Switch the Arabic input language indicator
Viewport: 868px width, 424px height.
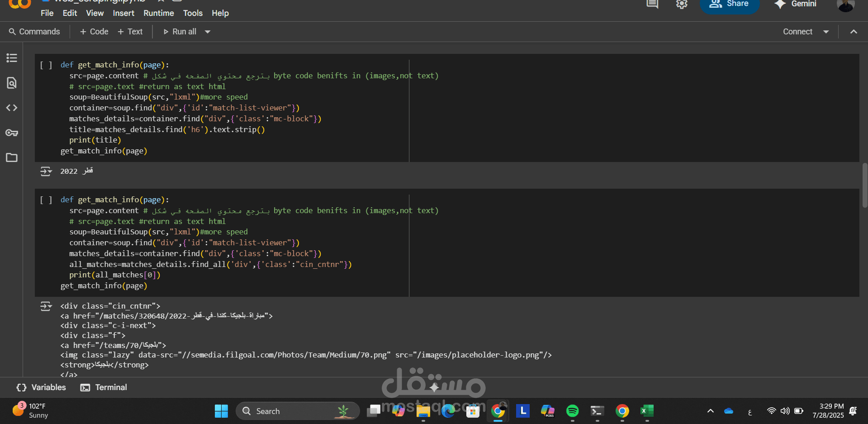tap(750, 412)
